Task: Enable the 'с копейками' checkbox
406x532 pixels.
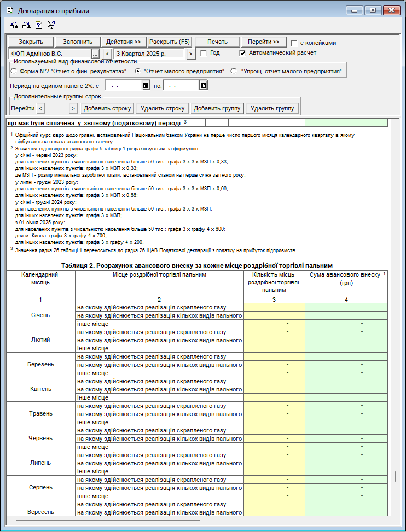Action: 294,43
